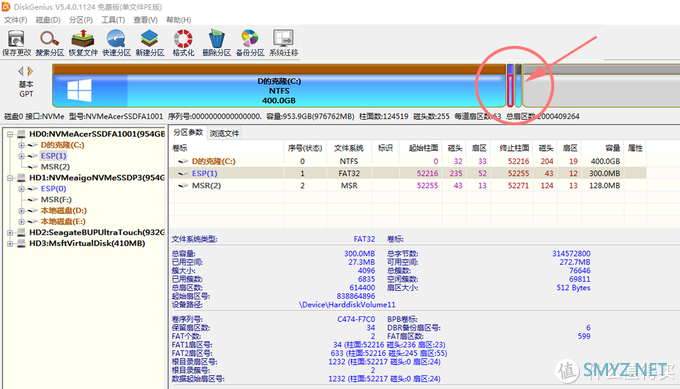The width and height of the screenshot is (680, 389).
Task: Expand D的克隆(C:) under HD0
Action: pyautogui.click(x=21, y=145)
